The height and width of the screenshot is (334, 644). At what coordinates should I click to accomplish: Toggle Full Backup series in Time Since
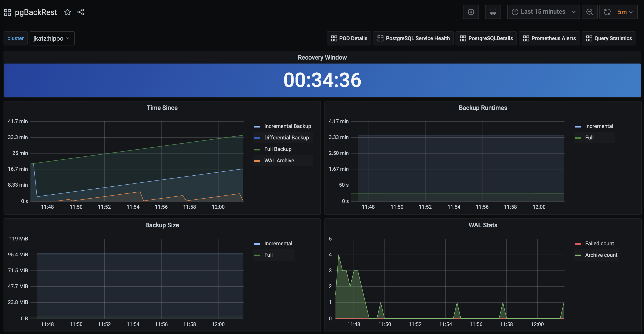point(278,149)
